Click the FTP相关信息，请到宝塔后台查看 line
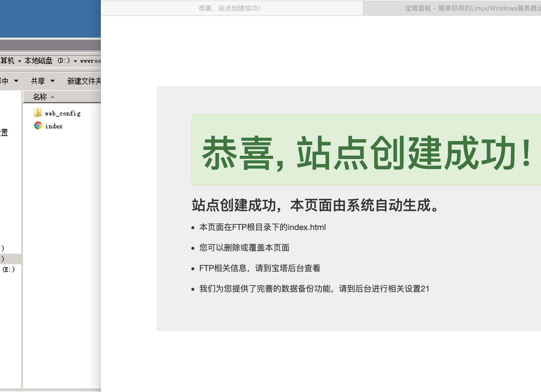This screenshot has width=541, height=392. pyautogui.click(x=260, y=268)
